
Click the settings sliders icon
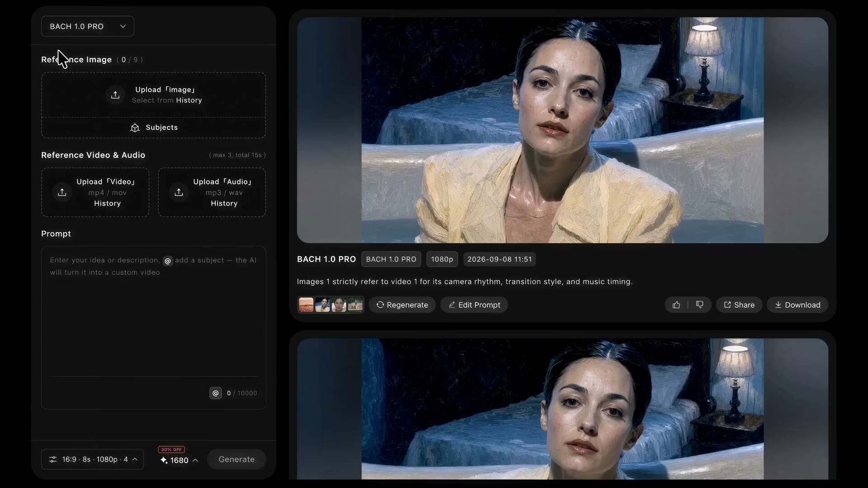[x=53, y=460]
